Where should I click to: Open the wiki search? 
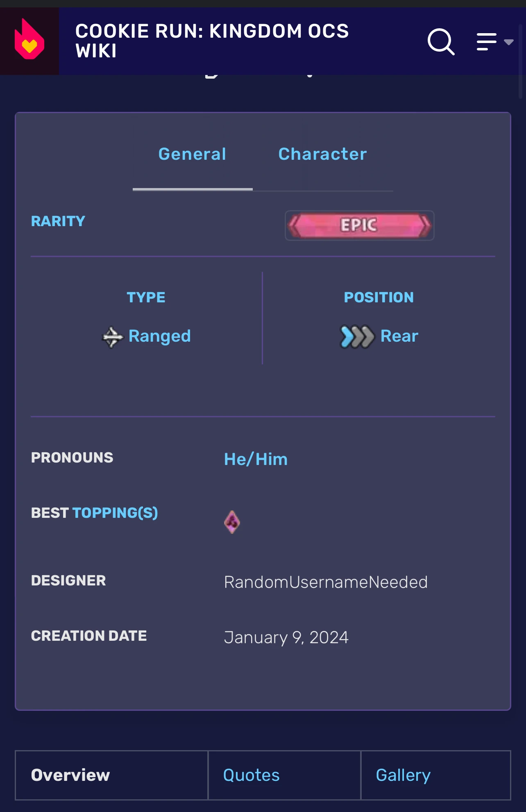click(441, 41)
